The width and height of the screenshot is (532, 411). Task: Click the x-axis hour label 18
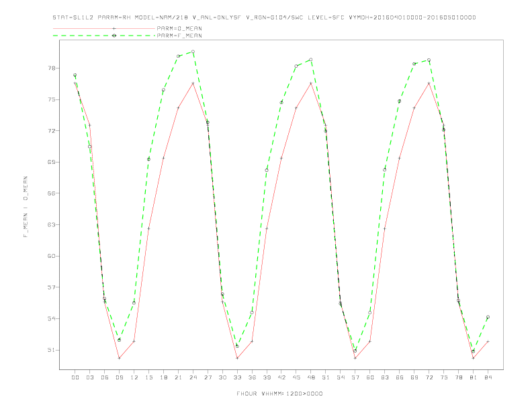(x=163, y=377)
